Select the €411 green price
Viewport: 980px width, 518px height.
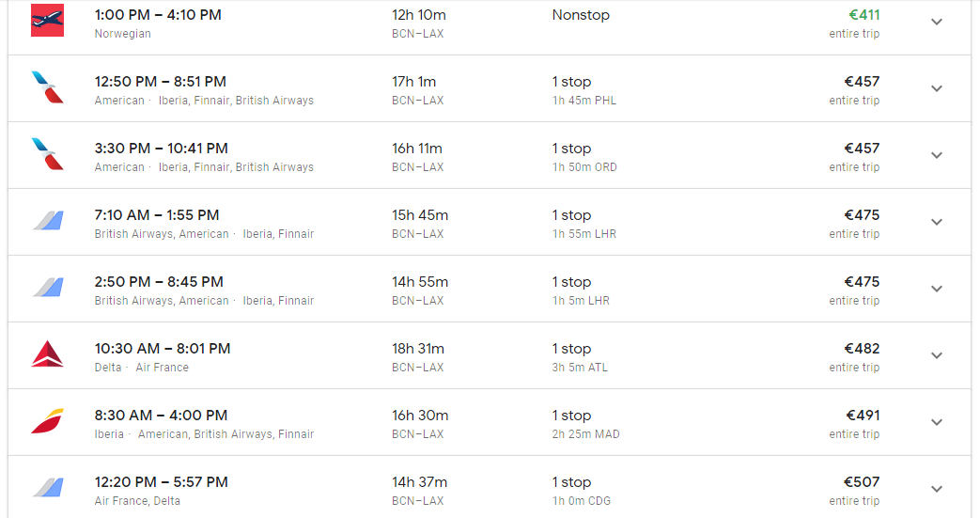tap(863, 15)
